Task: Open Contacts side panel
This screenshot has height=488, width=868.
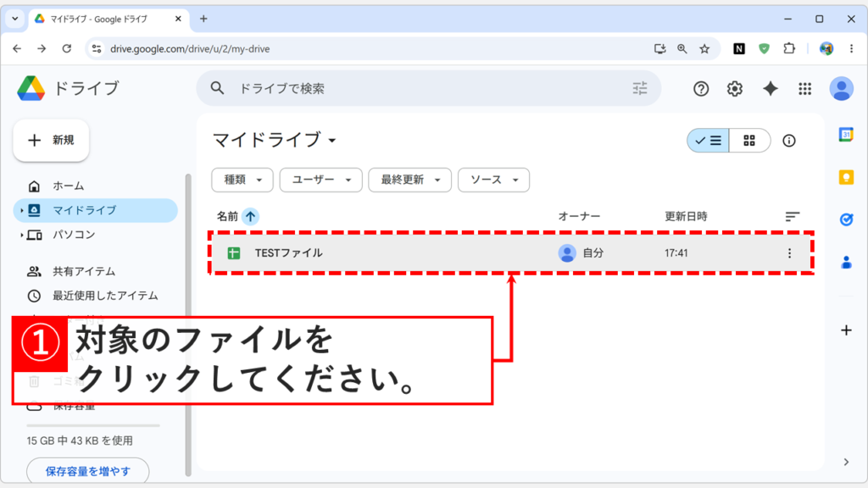Action: click(846, 263)
